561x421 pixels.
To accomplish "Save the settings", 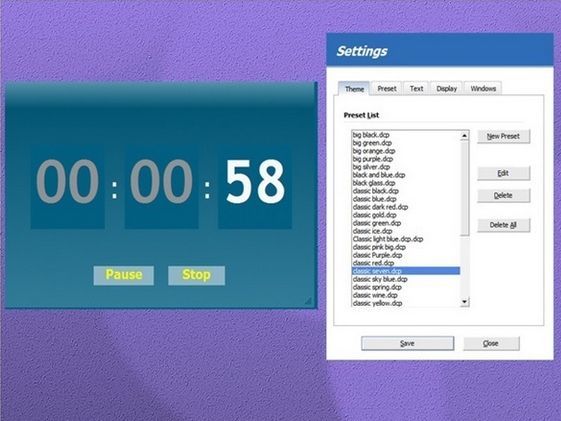I will click(408, 343).
